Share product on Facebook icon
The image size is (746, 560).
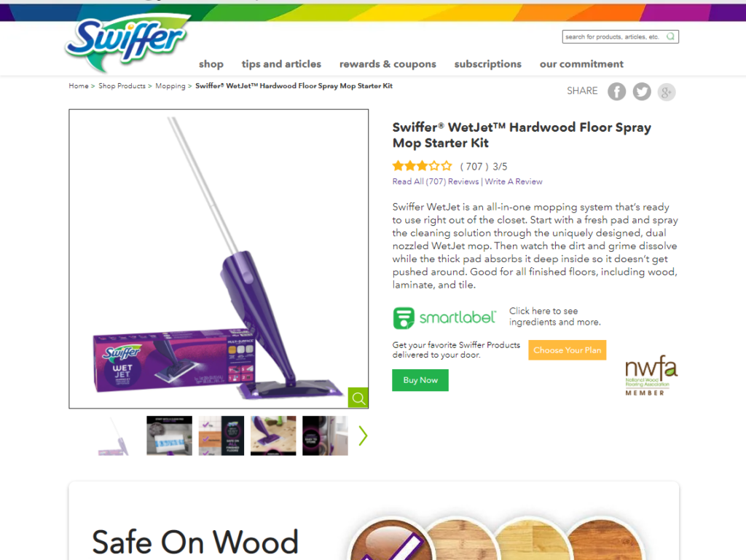pyautogui.click(x=616, y=92)
